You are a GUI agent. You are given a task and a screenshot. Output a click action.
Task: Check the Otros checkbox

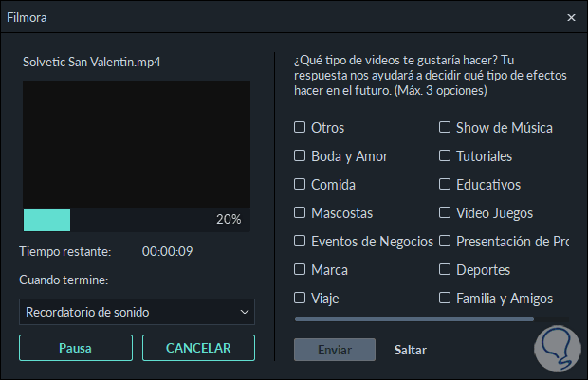[300, 128]
